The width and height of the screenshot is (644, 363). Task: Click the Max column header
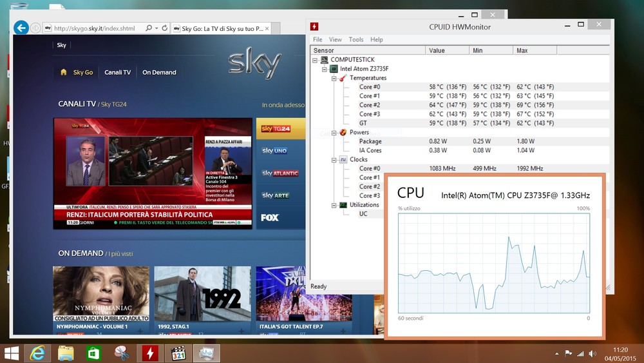click(x=535, y=50)
